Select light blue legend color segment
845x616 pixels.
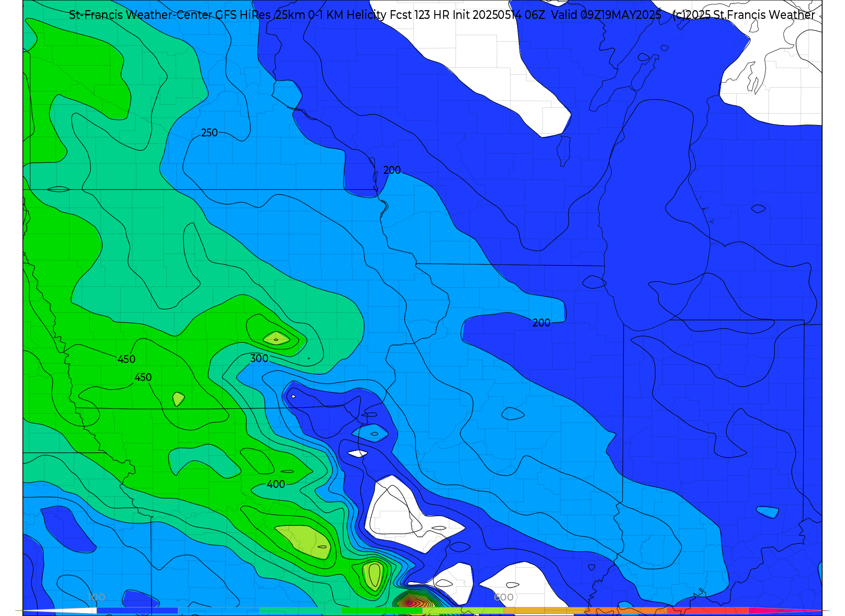point(219,611)
